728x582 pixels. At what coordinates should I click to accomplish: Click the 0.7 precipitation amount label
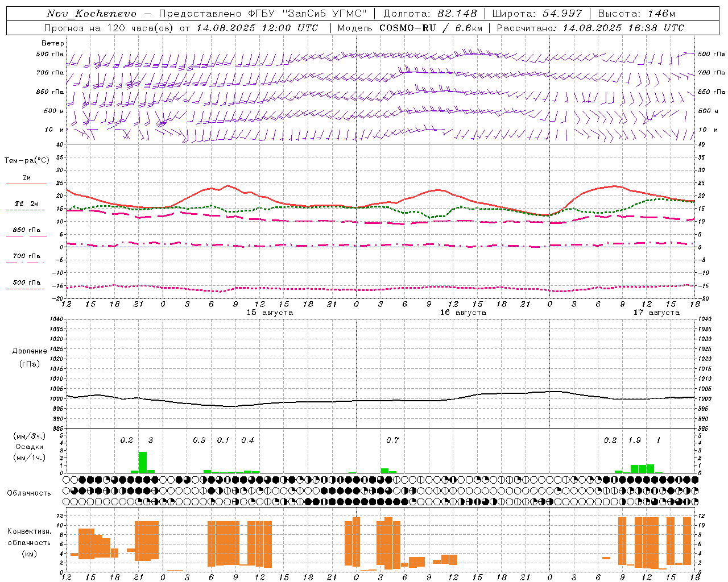(392, 440)
